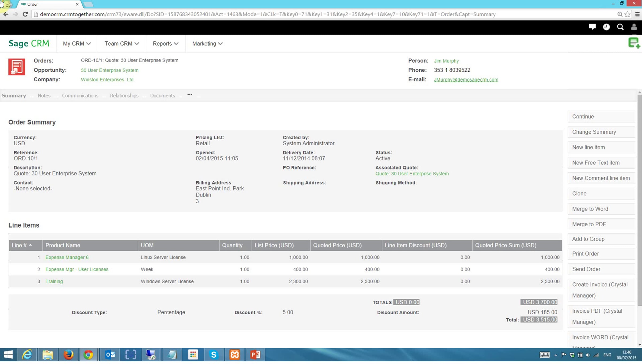Open XAMPP from the taskbar
642x364 pixels.
235,355
